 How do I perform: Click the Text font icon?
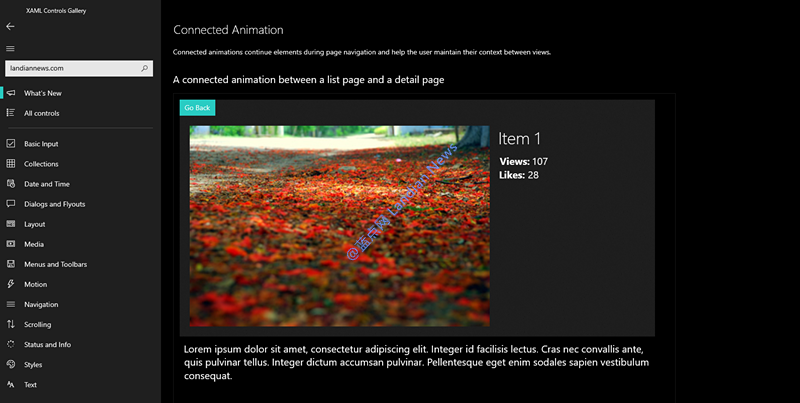pyautogui.click(x=11, y=384)
